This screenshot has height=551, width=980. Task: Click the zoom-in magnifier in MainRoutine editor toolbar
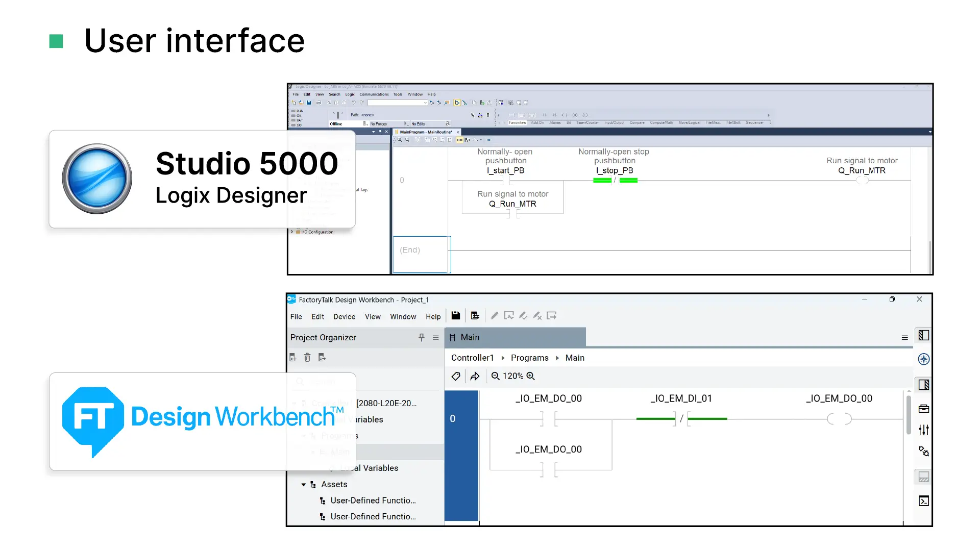click(x=400, y=140)
